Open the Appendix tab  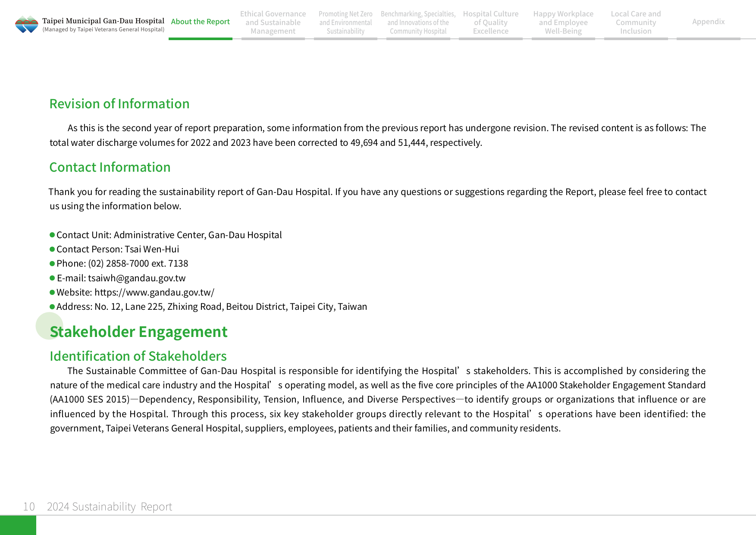coord(708,22)
